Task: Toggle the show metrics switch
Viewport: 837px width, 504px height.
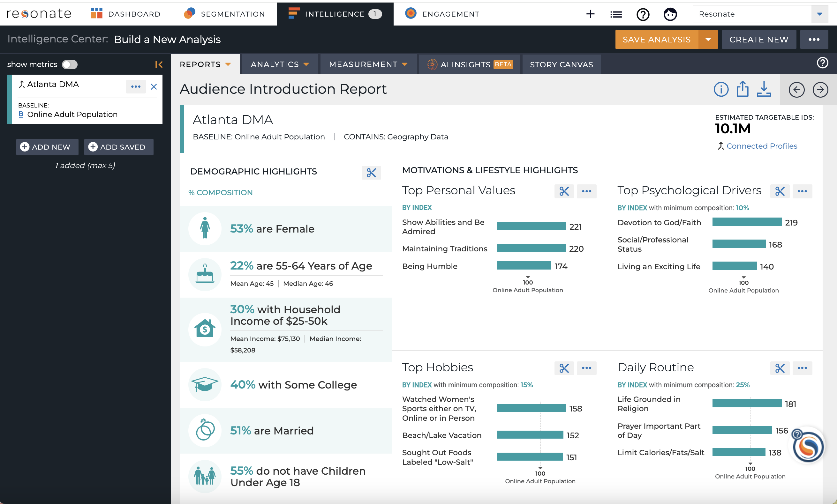Action: pos(70,64)
